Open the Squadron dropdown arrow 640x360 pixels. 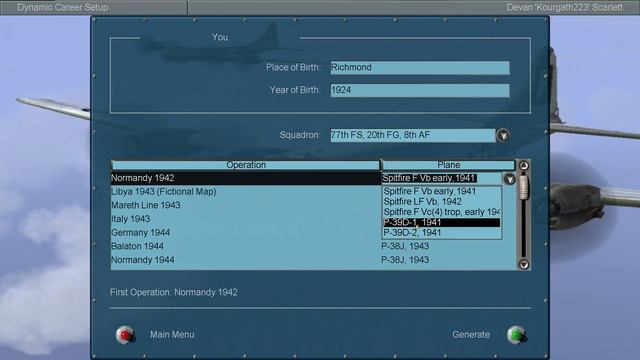point(503,135)
